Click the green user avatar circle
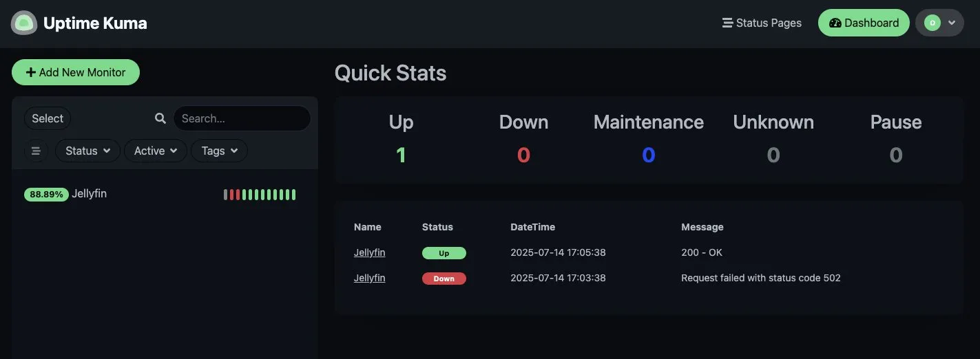Image resolution: width=980 pixels, height=359 pixels. (x=932, y=23)
